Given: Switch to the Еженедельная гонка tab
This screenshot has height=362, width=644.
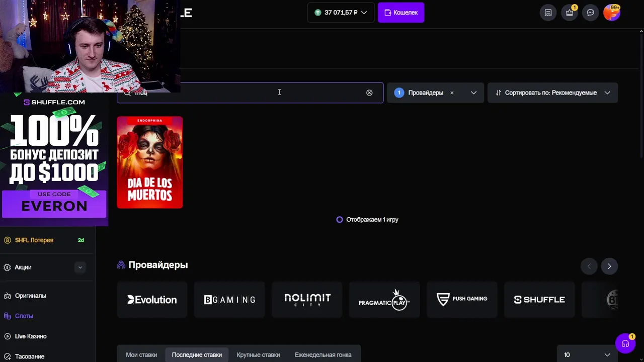Looking at the screenshot, I should pos(323,354).
